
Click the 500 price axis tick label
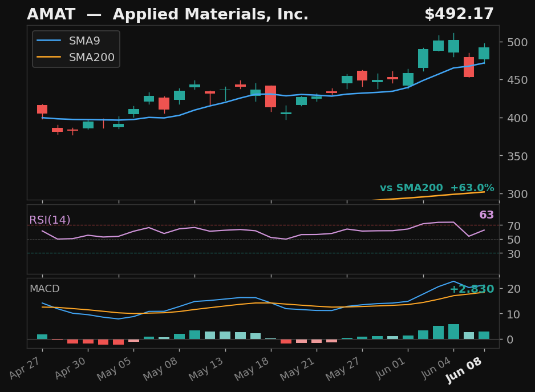(517, 42)
